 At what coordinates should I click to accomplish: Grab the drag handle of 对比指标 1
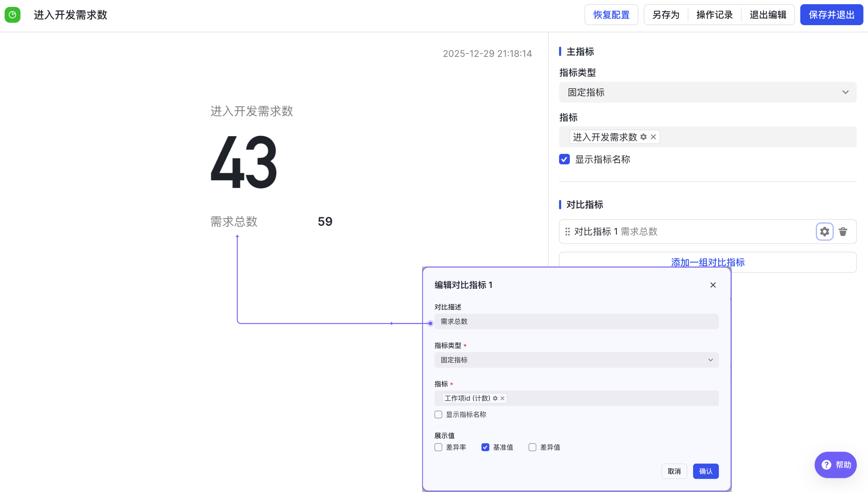tap(567, 231)
